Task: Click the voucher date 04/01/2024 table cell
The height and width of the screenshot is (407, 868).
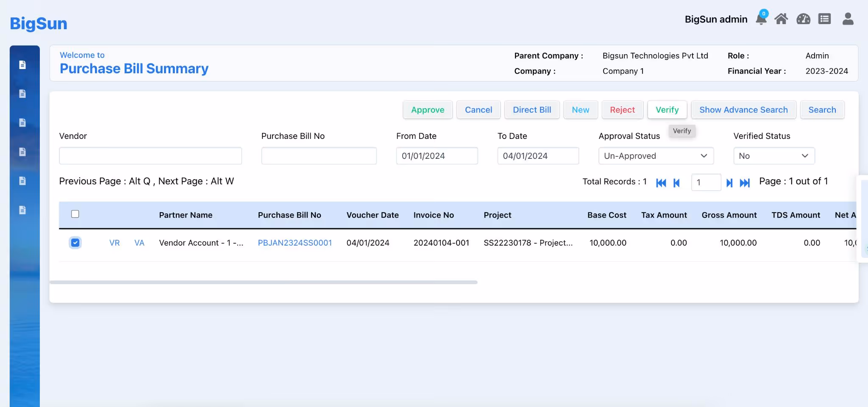Action: pyautogui.click(x=368, y=243)
